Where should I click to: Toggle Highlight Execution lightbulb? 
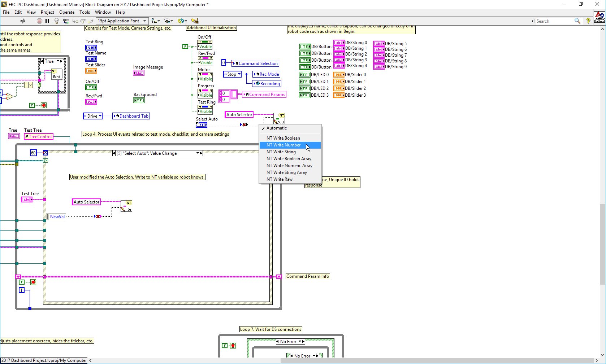pos(57,21)
